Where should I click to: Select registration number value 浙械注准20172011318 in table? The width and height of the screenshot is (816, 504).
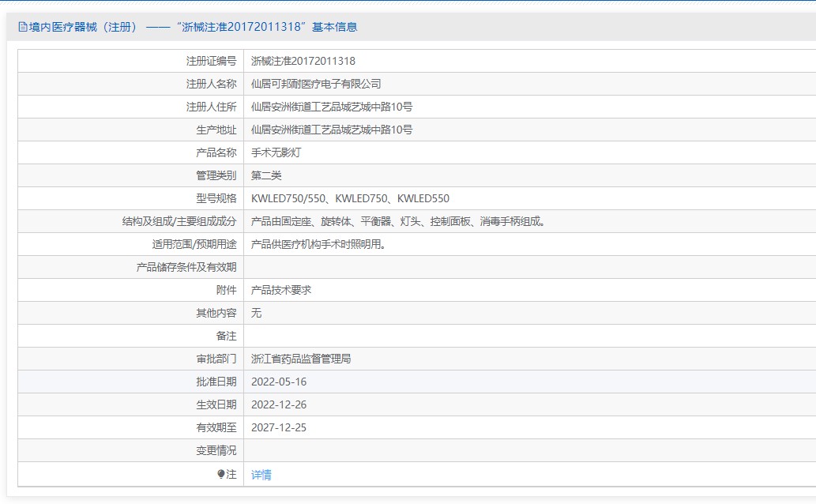303,61
